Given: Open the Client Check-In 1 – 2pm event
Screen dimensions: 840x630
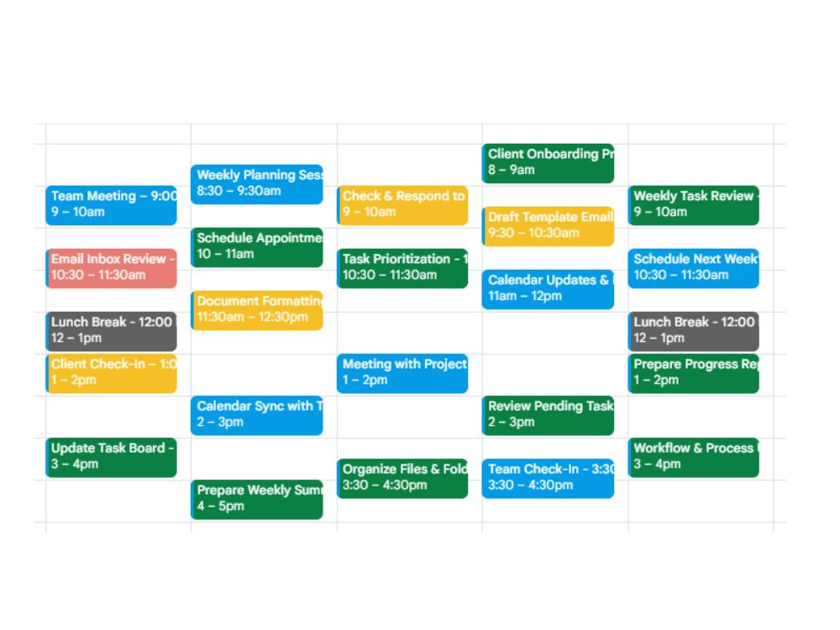Looking at the screenshot, I should pyautogui.click(x=111, y=374).
